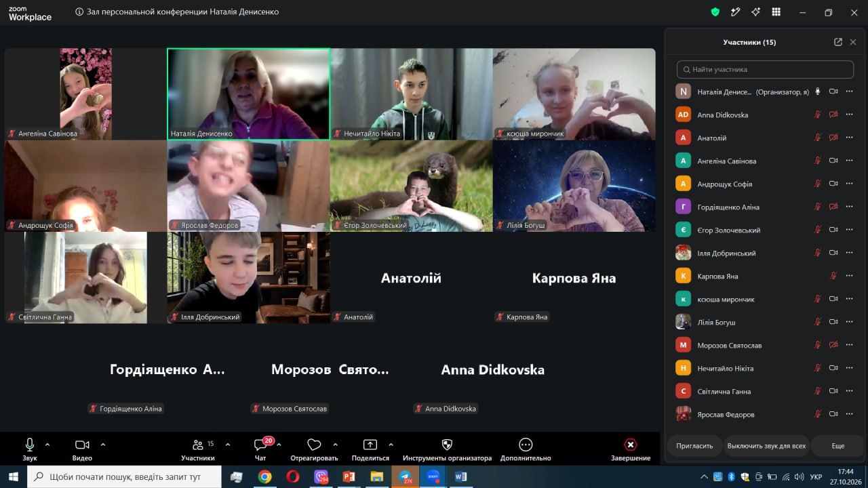
Task: Select Нечитайло Нікіта's video tile
Action: pyautogui.click(x=412, y=94)
